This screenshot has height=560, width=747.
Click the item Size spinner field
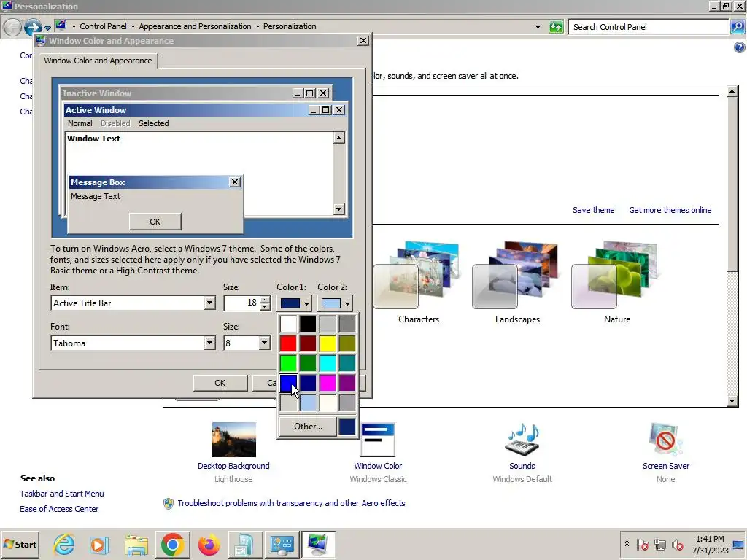[x=241, y=303]
